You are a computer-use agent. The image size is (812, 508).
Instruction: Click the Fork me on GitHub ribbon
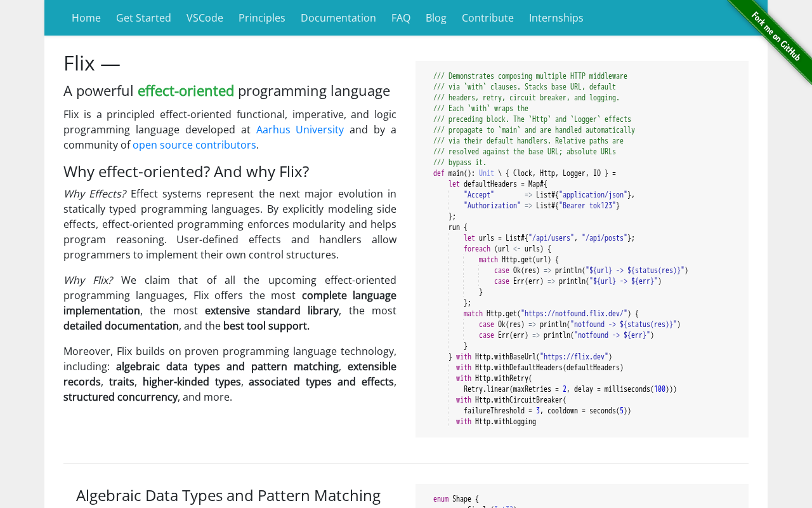tap(775, 37)
